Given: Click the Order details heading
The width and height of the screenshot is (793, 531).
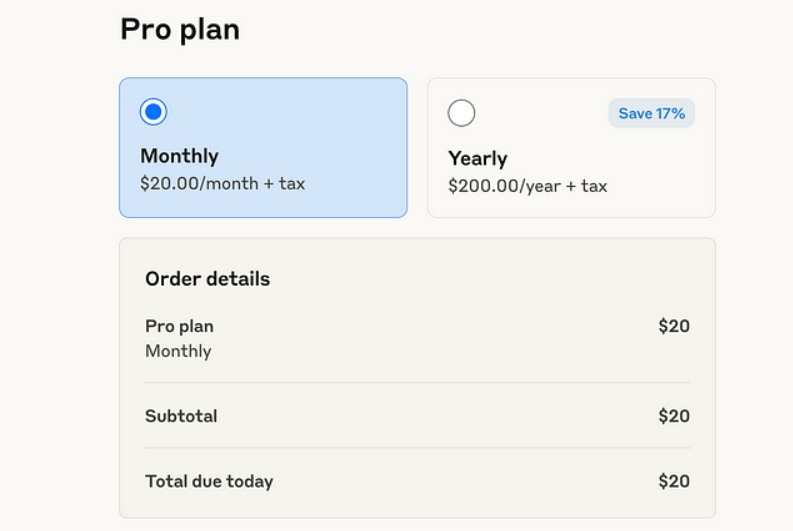Looking at the screenshot, I should point(207,279).
